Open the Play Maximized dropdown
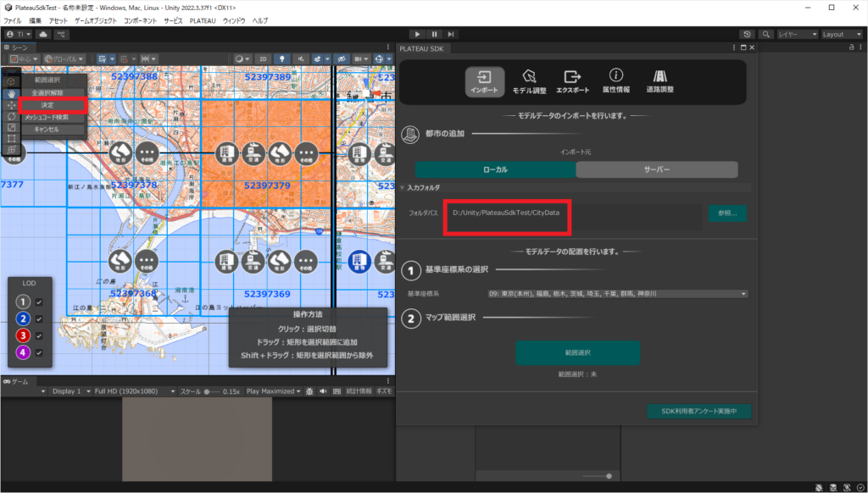Screen dimensions: 868x493 (x=274, y=391)
